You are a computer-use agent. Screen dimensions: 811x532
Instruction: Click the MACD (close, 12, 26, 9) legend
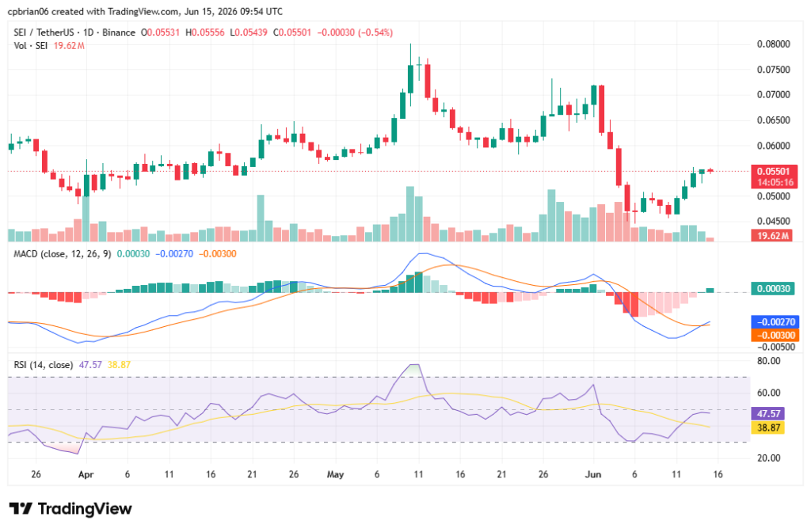click(x=62, y=254)
